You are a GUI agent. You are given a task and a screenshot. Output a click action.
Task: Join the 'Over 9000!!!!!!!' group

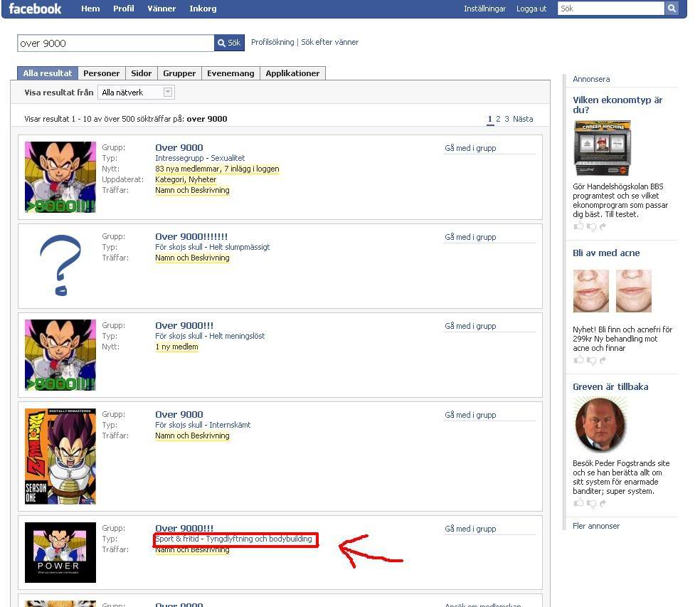pos(470,237)
